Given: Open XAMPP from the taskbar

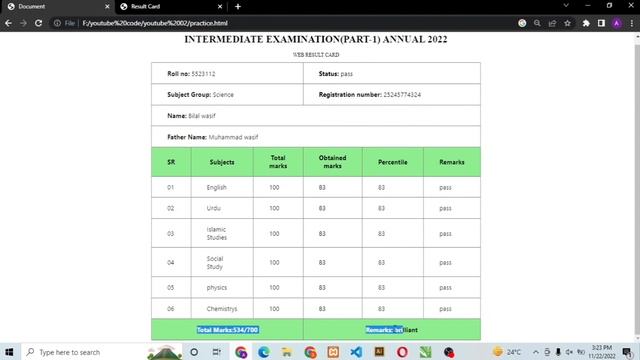Looking at the screenshot, I should click(333, 352).
